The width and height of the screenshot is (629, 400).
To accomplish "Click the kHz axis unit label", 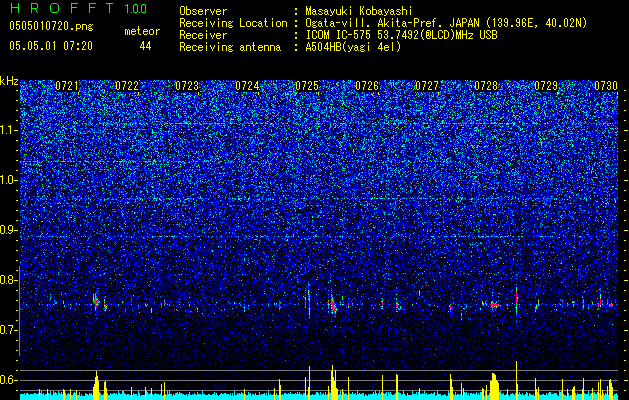I will coord(9,81).
